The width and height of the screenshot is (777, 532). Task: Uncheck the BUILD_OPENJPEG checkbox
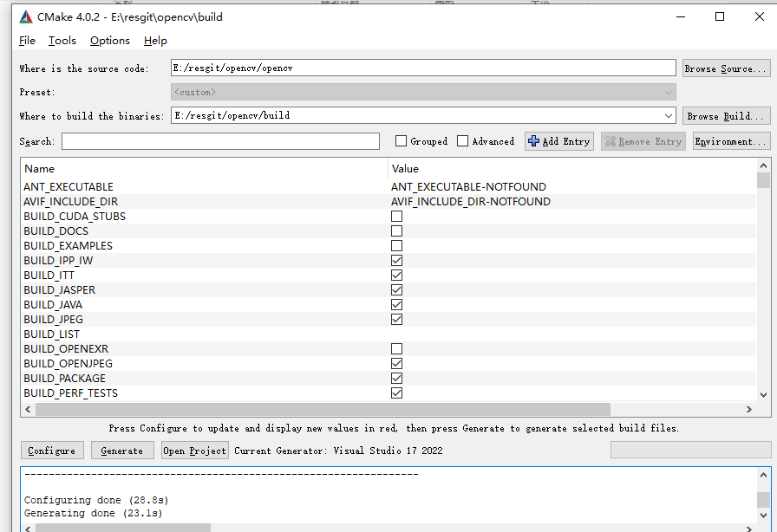pos(396,364)
